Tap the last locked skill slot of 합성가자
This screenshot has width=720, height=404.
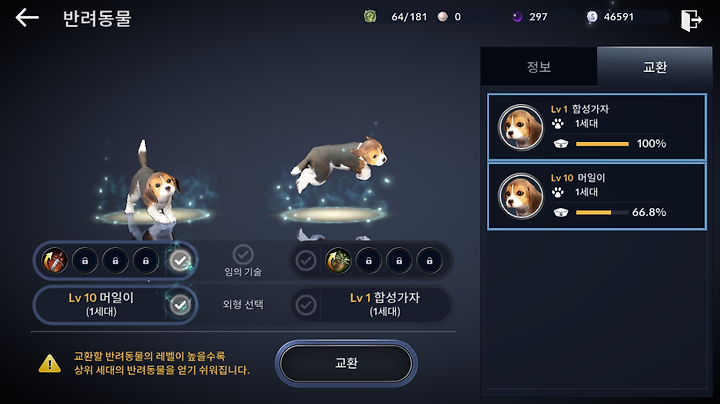pyautogui.click(x=429, y=261)
